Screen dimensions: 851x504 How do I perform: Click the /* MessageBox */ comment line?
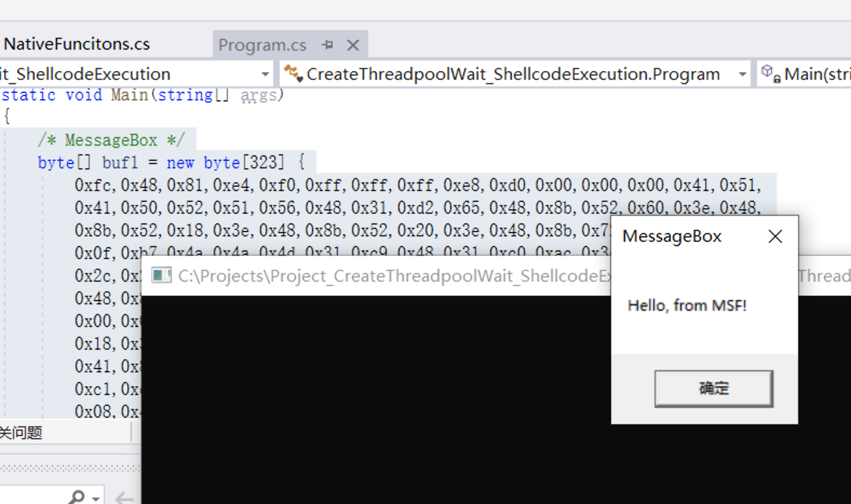[x=111, y=140]
